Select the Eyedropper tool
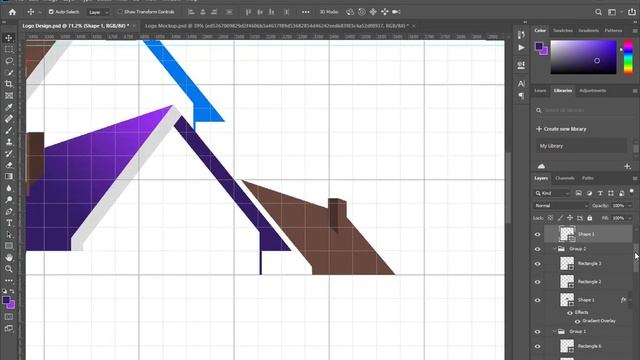This screenshot has height=360, width=640. (9, 107)
